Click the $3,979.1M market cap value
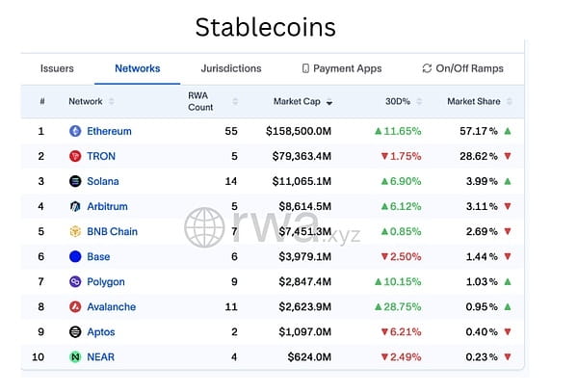The height and width of the screenshot is (392, 578). coord(304,256)
